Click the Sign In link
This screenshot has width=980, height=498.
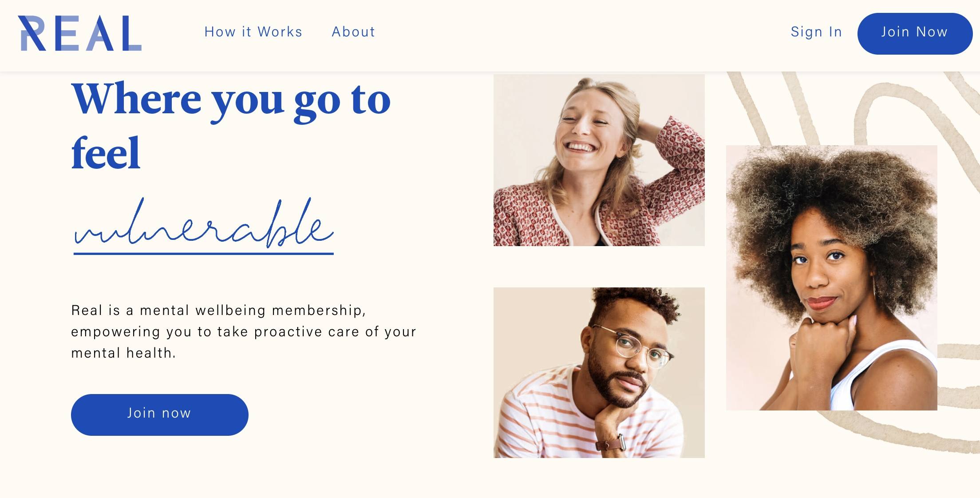816,32
